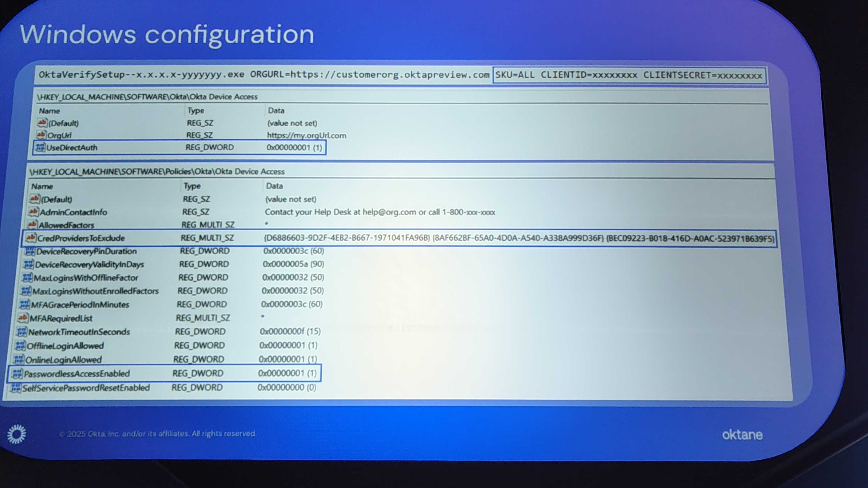The height and width of the screenshot is (488, 868).
Task: Select the OrgUrl registry value name
Action: [x=59, y=135]
